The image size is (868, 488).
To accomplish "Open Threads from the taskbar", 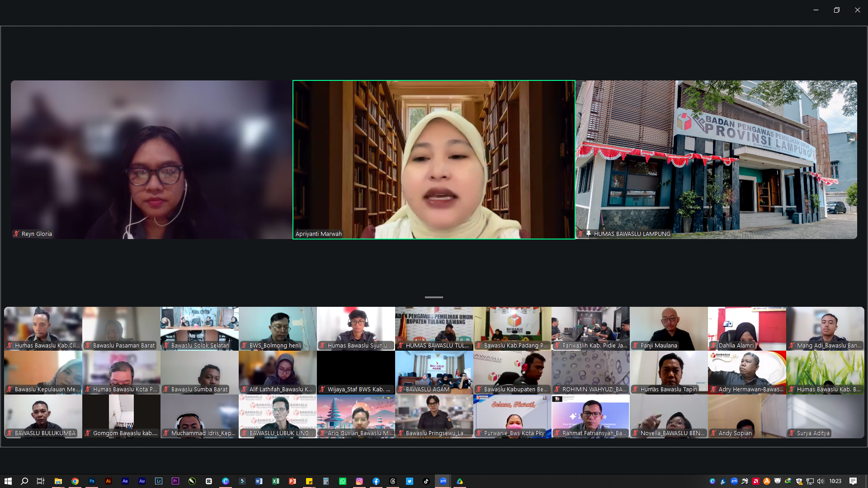I will point(393,481).
